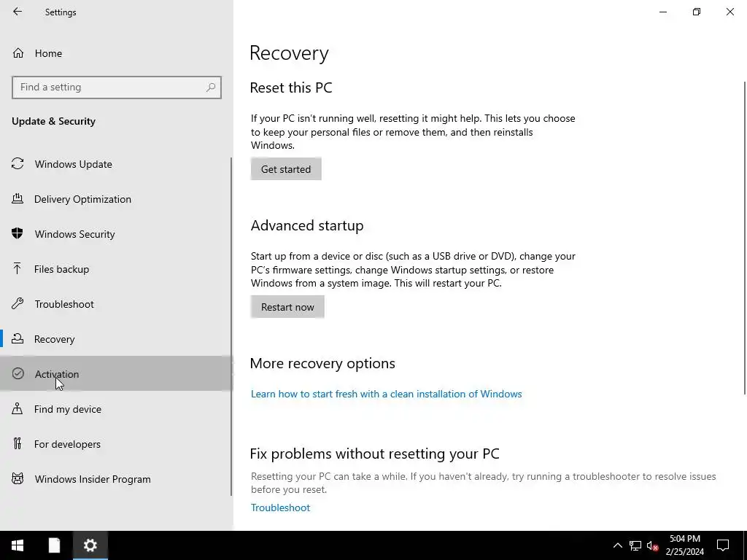Viewport: 747px width, 560px height.
Task: Open the Activation settings page
Action: 116,374
